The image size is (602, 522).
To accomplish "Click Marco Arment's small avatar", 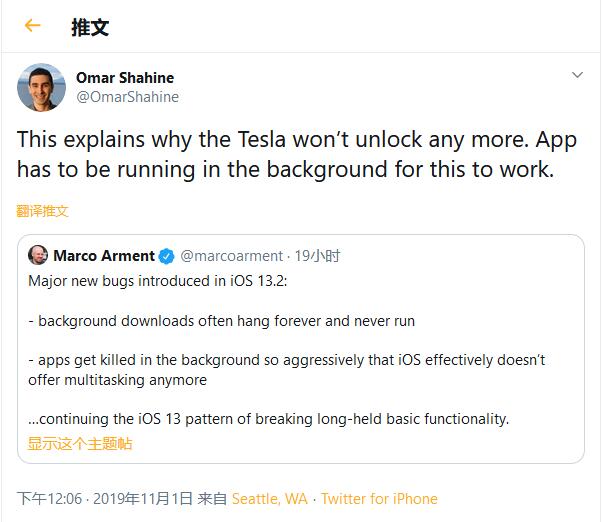I will coord(38,256).
